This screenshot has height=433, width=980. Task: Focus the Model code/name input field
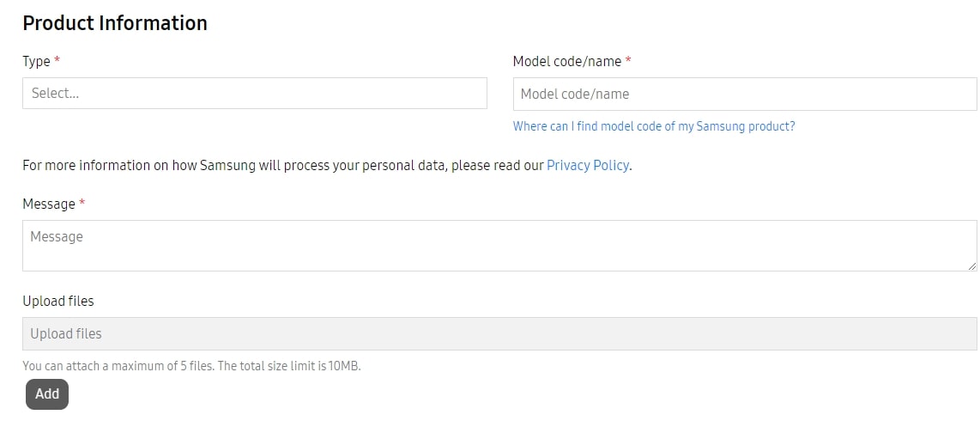(x=744, y=94)
